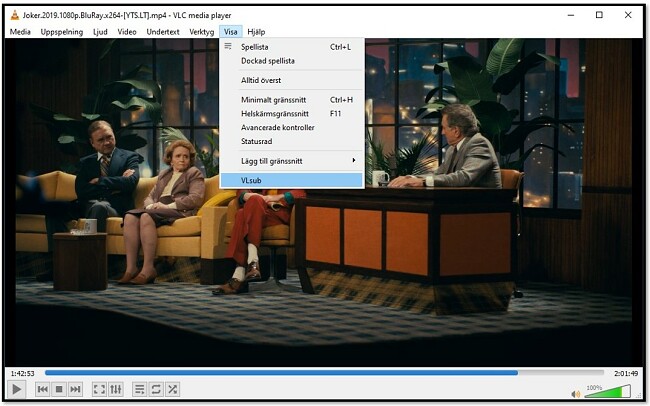This screenshot has height=406, width=650.
Task: Open the Video menu
Action: click(127, 32)
